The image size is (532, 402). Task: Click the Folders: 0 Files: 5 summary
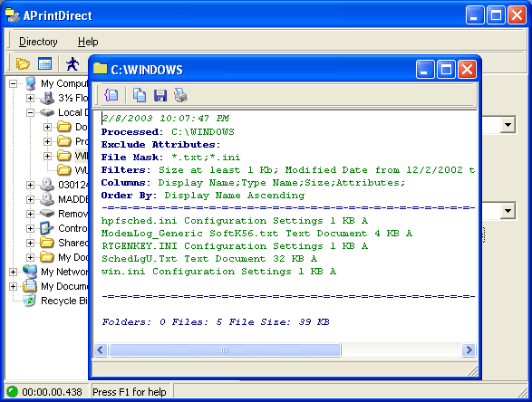[216, 322]
